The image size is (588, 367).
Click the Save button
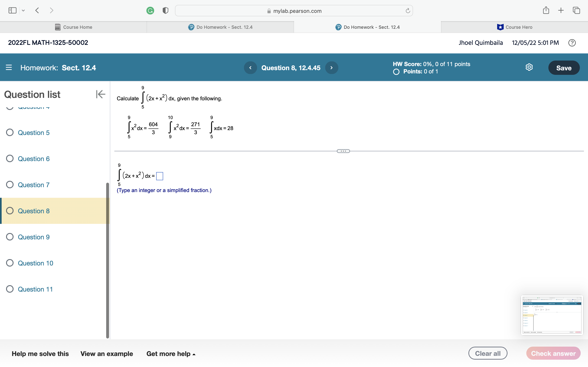tap(564, 68)
